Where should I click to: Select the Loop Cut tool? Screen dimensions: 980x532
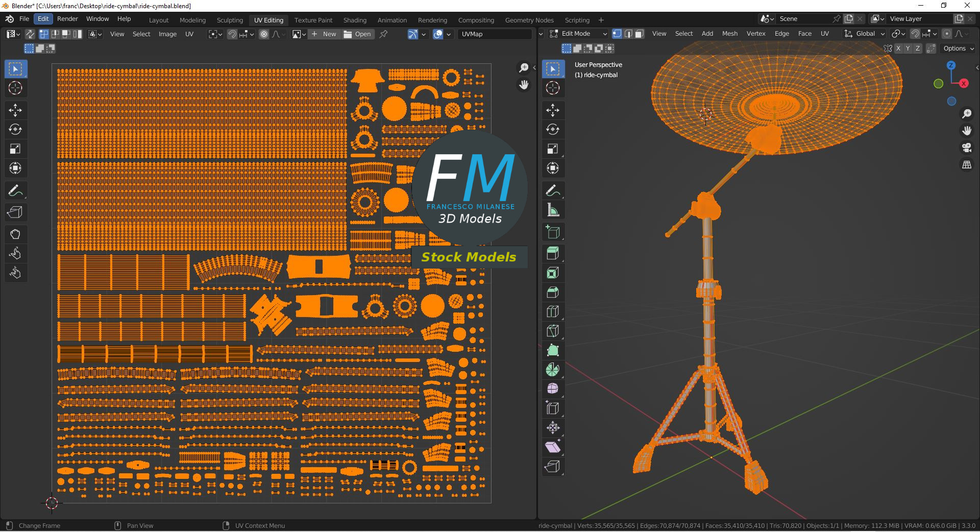pos(553,312)
